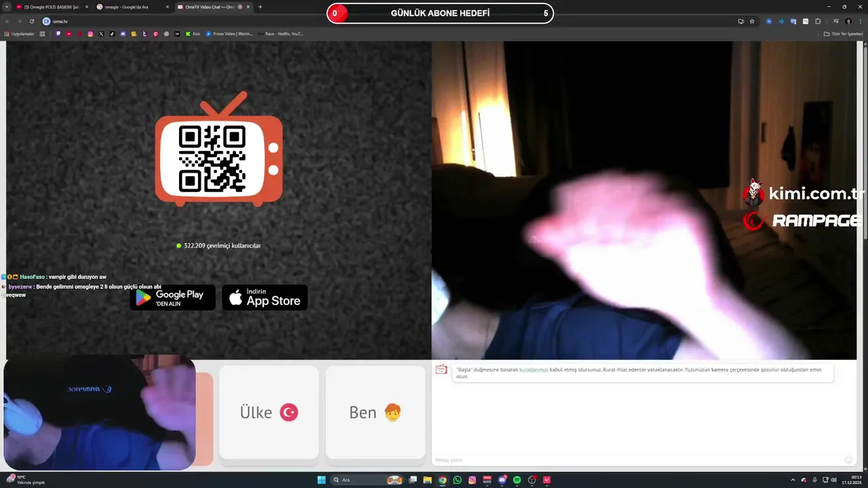
Task: Close the omegle Google'da Ara tab
Action: tap(166, 7)
